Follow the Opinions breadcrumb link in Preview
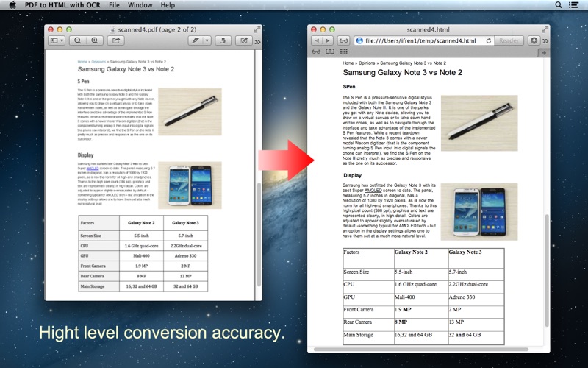588x368 pixels. point(98,62)
